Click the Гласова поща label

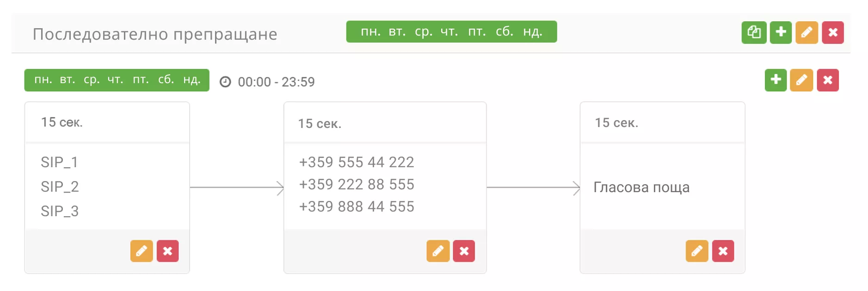(x=641, y=187)
